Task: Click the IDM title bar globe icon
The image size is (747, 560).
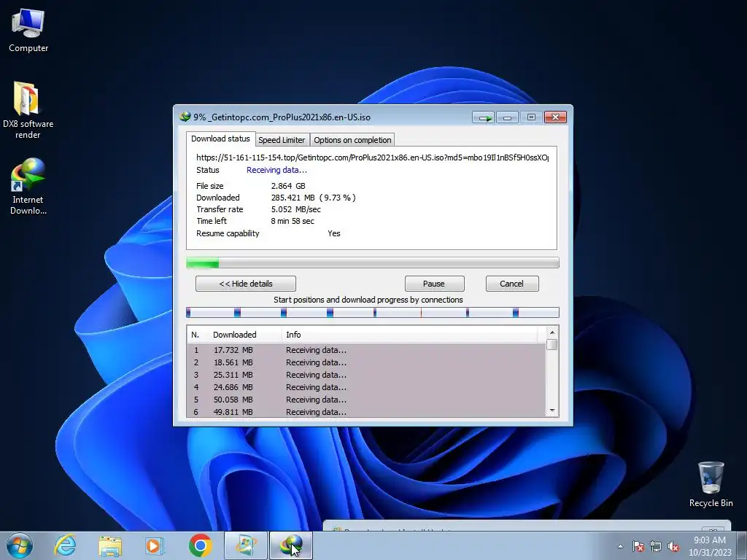Action: click(x=185, y=117)
